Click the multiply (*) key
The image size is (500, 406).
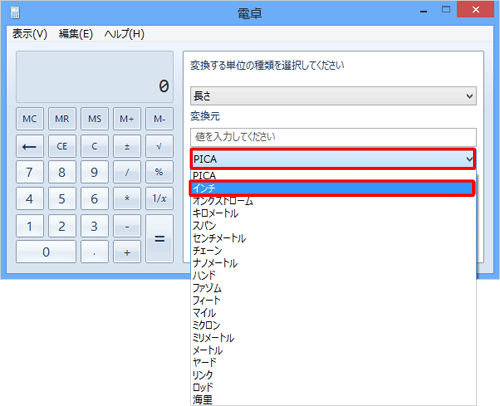click(127, 199)
